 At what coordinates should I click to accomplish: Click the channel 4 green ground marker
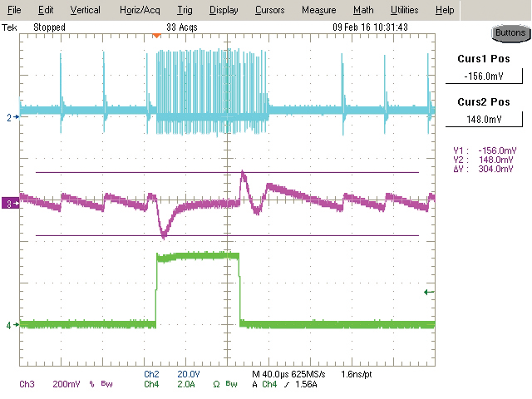tap(10, 325)
